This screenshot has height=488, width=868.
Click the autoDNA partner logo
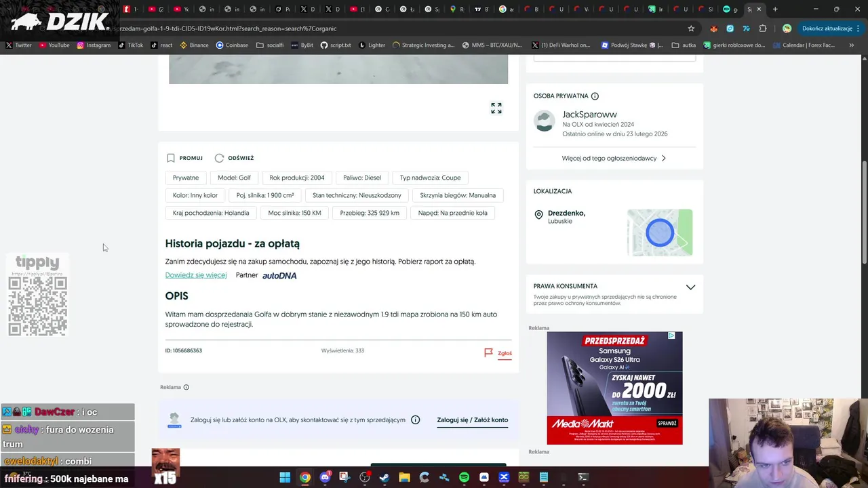279,275
